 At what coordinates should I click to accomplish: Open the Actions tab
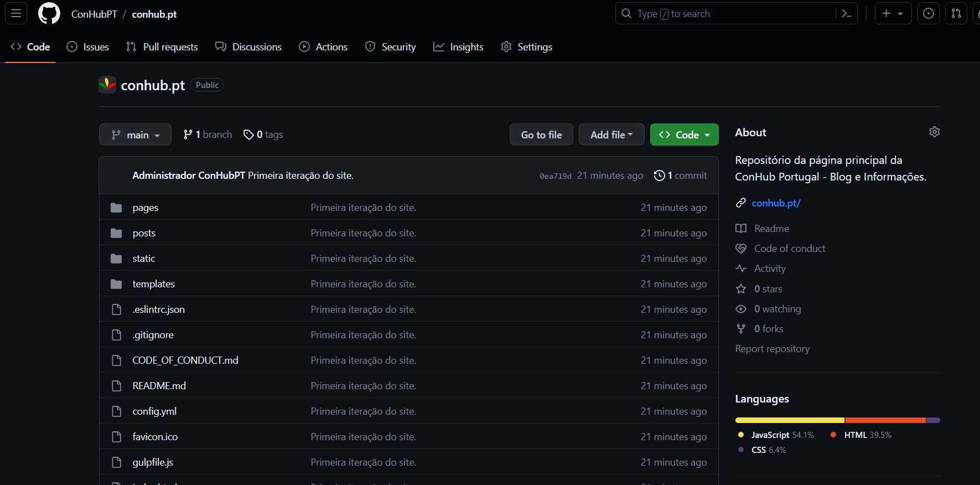pyautogui.click(x=323, y=47)
